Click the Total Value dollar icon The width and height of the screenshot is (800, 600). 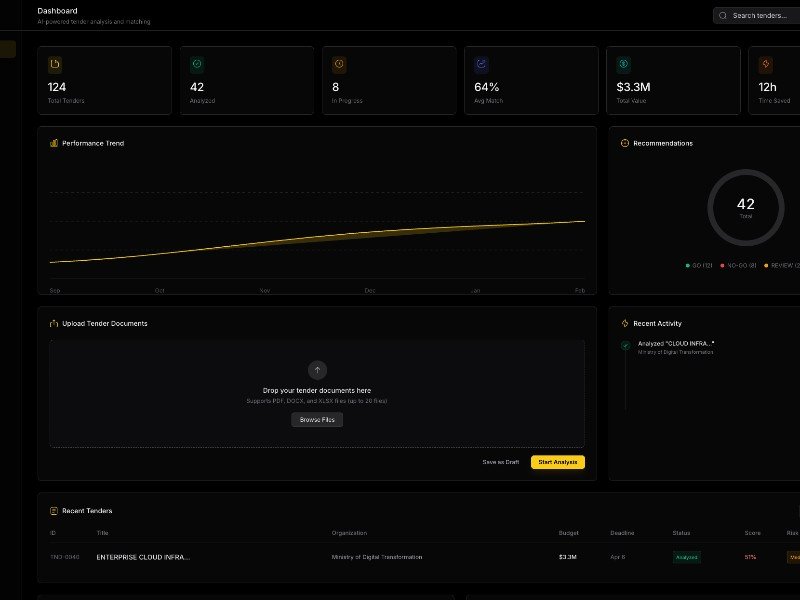[626, 62]
